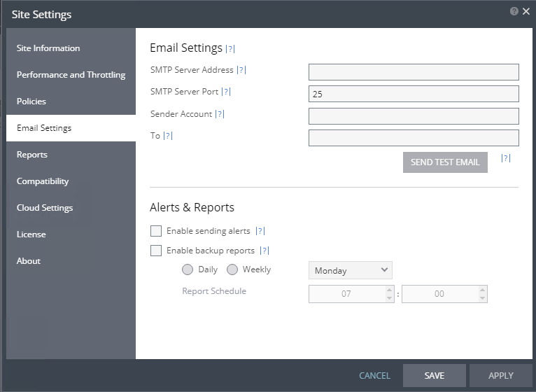536x392 pixels.
Task: Tick the Enable backup reports checkbox
Action: click(x=156, y=251)
